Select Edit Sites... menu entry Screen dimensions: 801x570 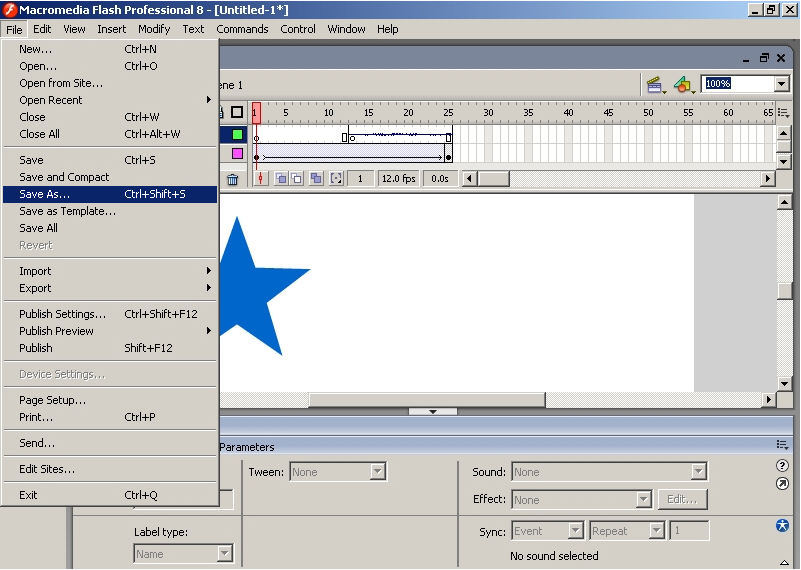click(110, 469)
